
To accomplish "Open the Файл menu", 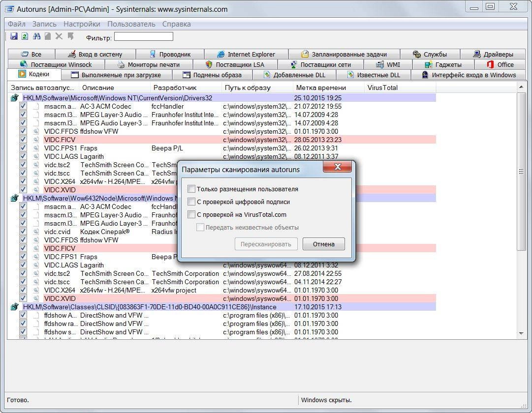I will 17,24.
